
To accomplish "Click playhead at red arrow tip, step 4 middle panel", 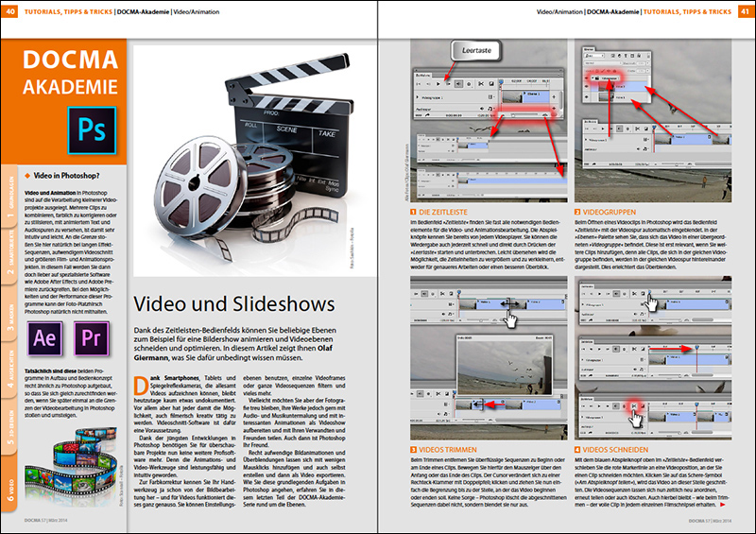I will pos(696,347).
